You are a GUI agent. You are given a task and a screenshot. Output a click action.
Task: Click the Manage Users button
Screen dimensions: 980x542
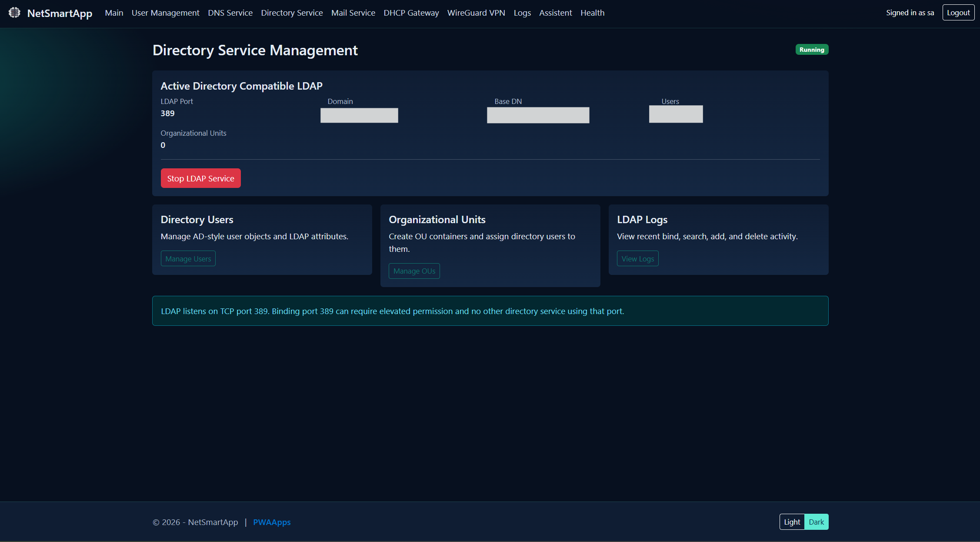coord(188,259)
